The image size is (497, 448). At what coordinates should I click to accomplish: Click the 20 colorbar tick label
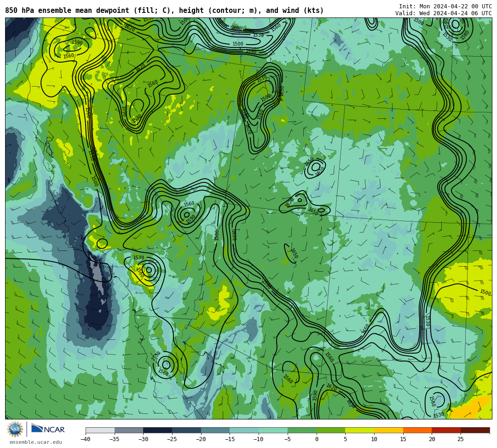tap(432, 439)
